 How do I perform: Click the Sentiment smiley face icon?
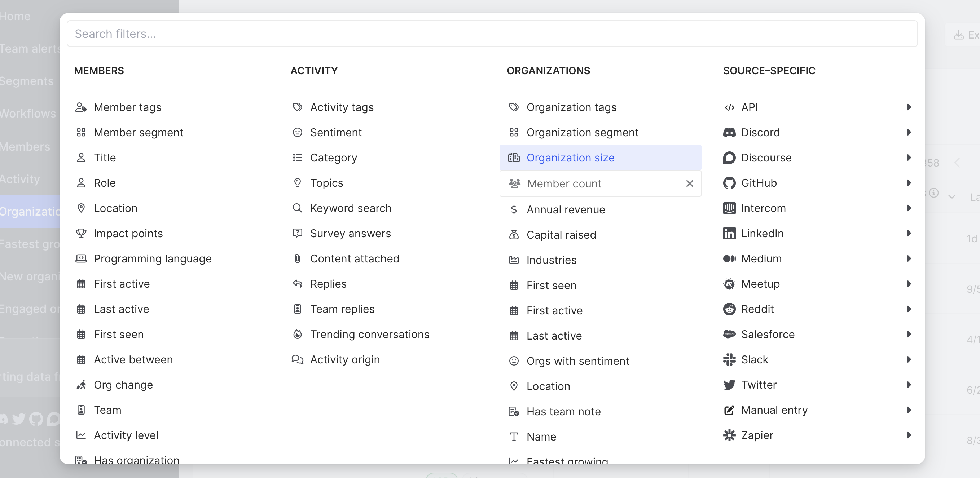(297, 132)
